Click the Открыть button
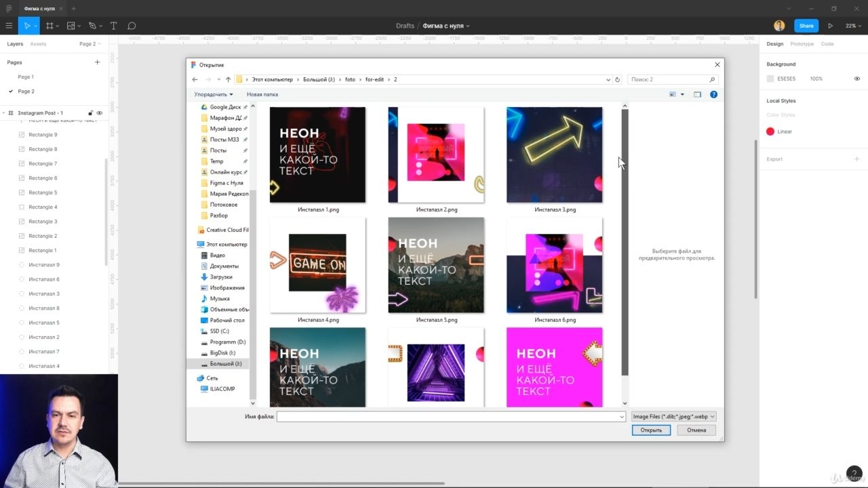This screenshot has width=868, height=488. pyautogui.click(x=651, y=430)
